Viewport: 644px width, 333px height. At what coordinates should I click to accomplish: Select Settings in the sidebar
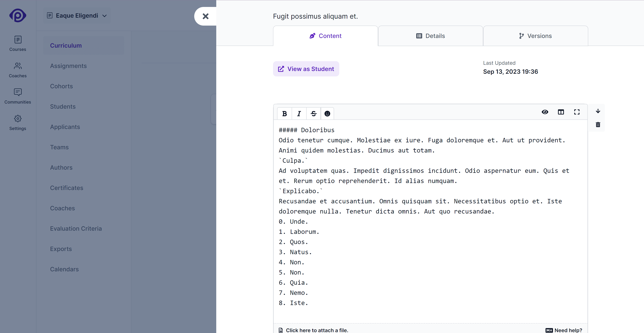click(17, 122)
